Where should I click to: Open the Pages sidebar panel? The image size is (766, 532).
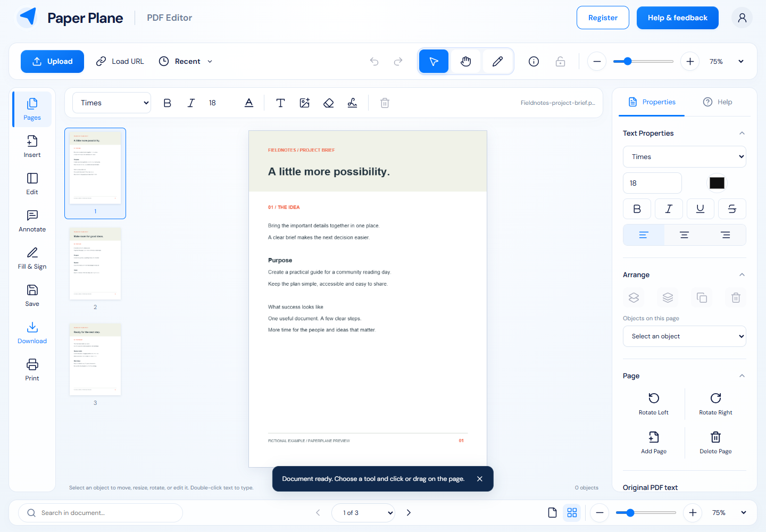coord(32,110)
